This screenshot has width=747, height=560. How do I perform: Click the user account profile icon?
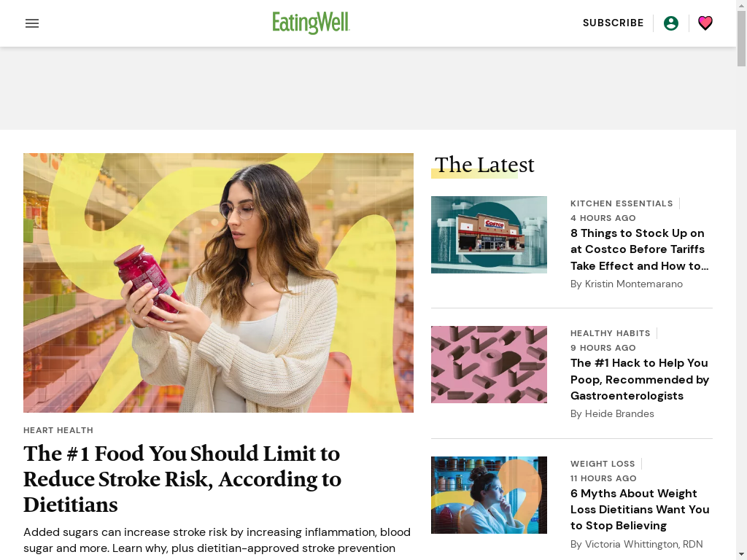[x=671, y=23]
